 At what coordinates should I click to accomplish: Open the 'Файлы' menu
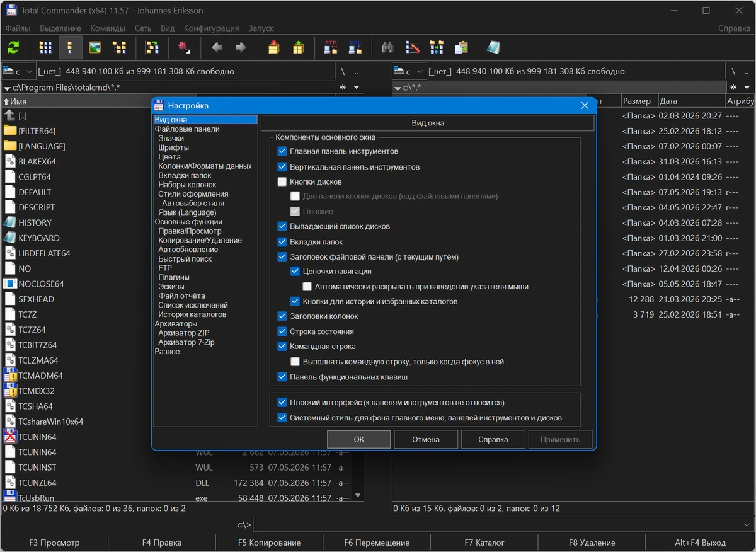(18, 28)
